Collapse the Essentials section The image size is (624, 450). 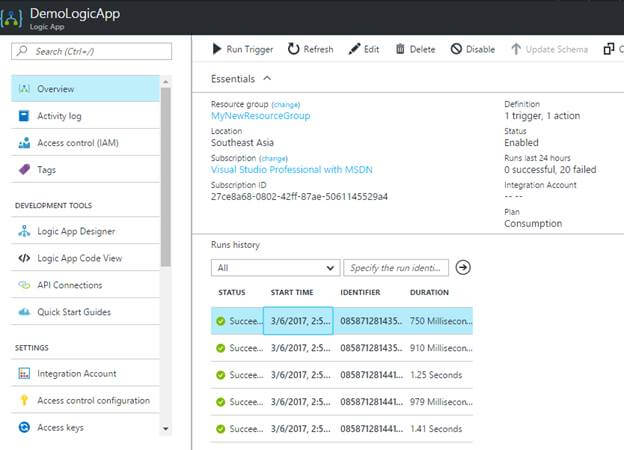[x=266, y=78]
